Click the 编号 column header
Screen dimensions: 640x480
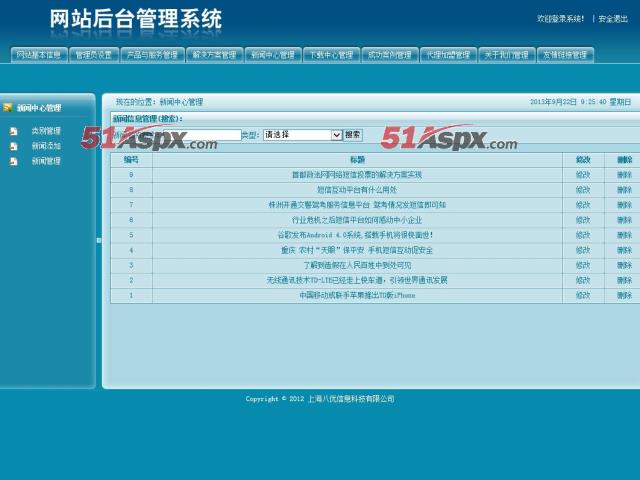pos(131,160)
